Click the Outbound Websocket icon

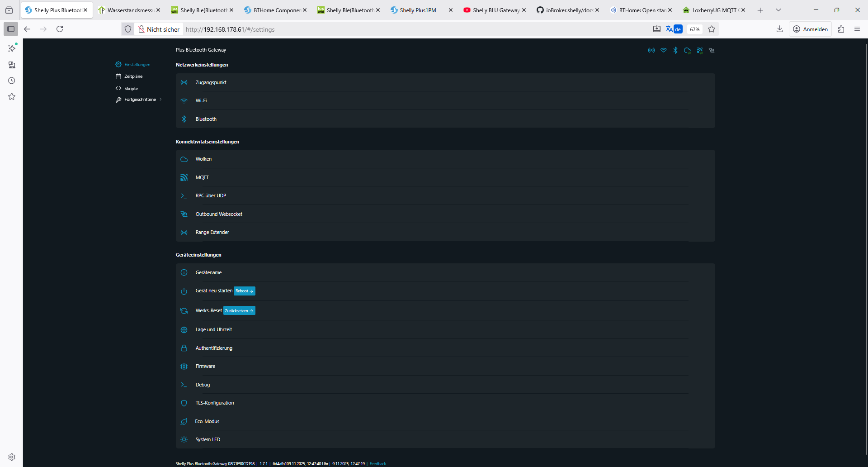point(184,214)
